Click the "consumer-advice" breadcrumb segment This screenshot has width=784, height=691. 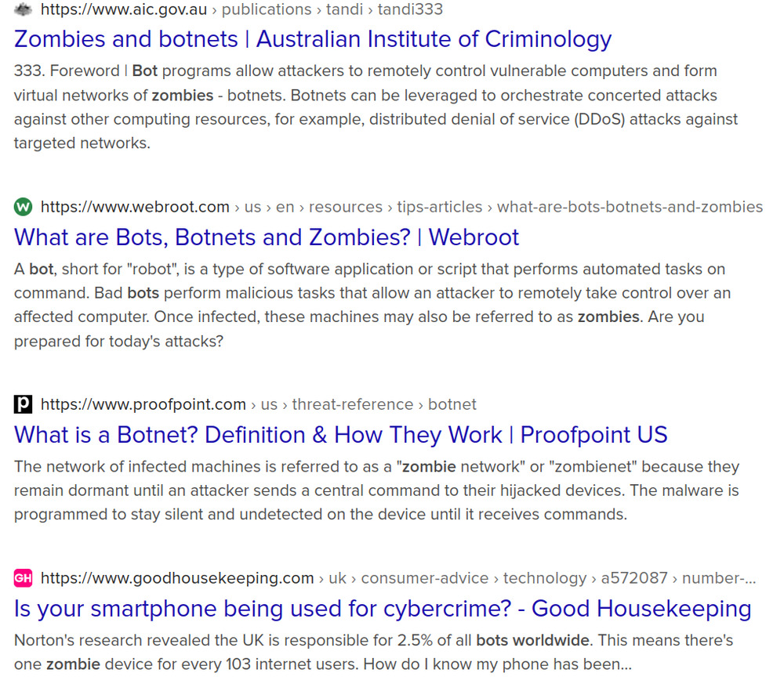[424, 578]
